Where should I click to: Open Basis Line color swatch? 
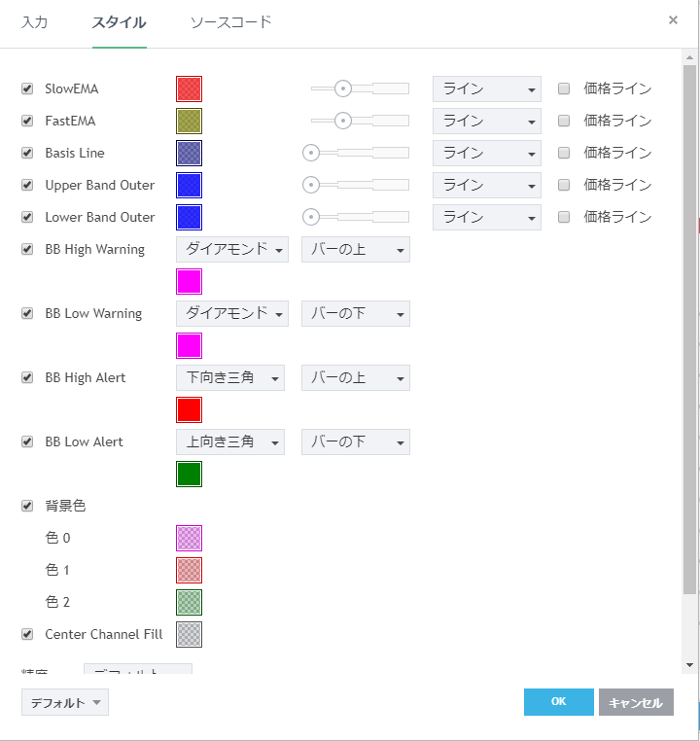(189, 154)
